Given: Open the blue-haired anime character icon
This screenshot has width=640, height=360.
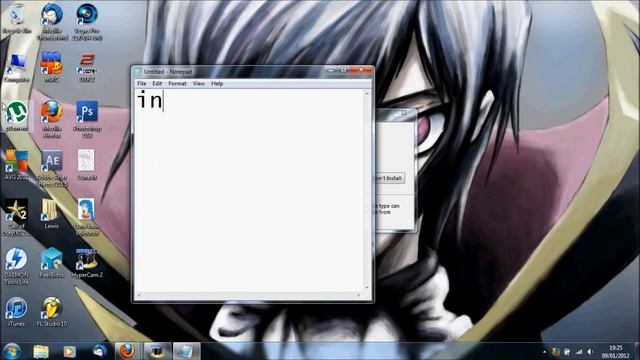Looking at the screenshot, I should (x=87, y=217).
